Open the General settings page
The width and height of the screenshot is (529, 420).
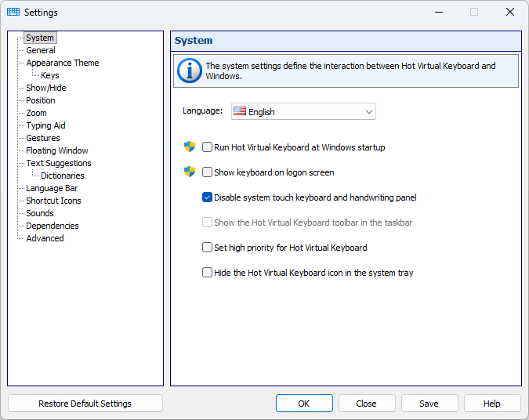coord(41,50)
